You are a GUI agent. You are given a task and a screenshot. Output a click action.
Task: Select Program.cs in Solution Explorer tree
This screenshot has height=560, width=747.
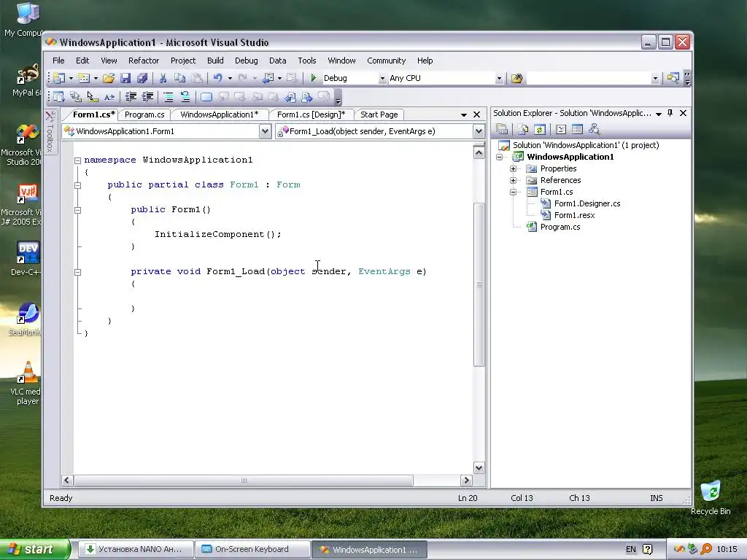pyautogui.click(x=560, y=227)
